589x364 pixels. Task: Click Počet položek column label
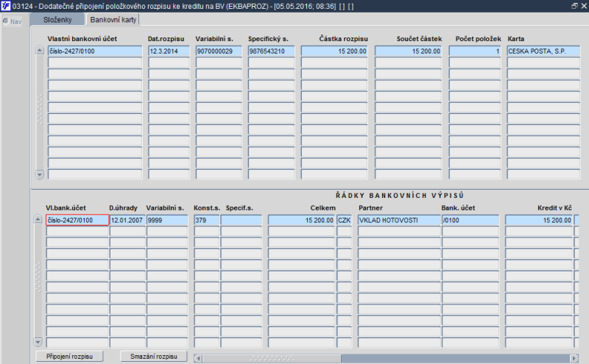click(478, 39)
